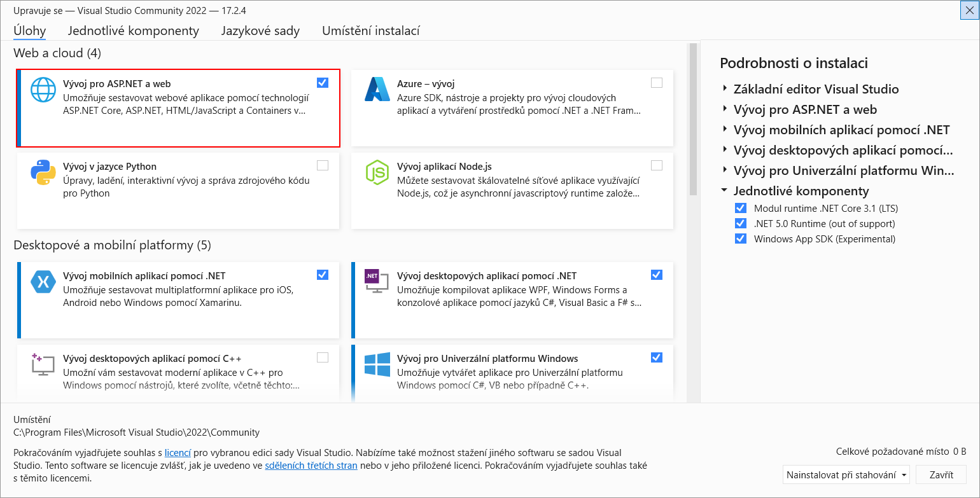Uncheck Windows App SDK (Experimental) component
Image resolution: width=980 pixels, height=498 pixels.
[x=740, y=239]
